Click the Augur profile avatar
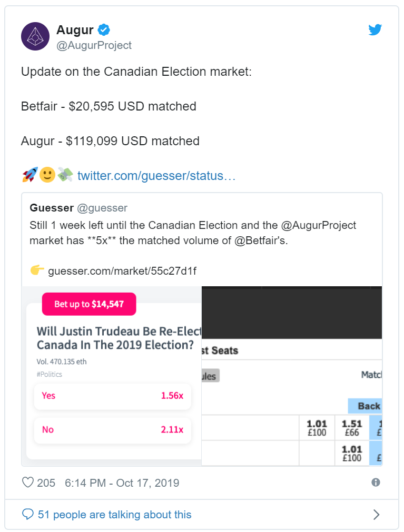404x532 pixels. 35,36
